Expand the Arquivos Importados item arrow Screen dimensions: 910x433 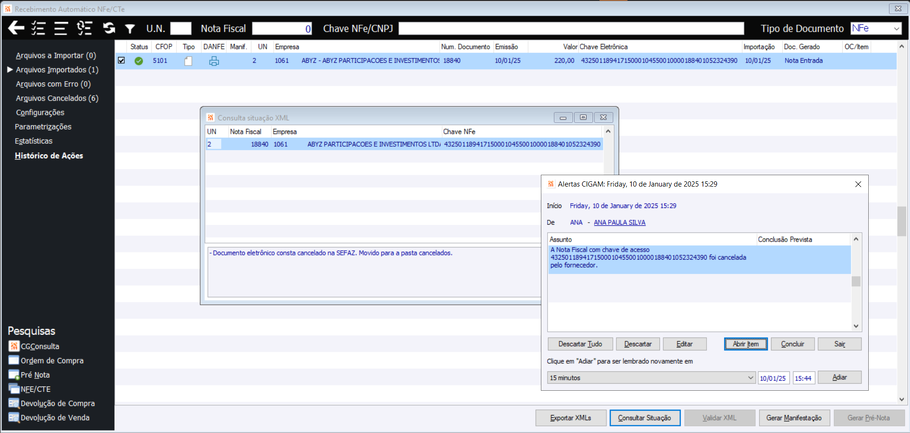tap(10, 70)
